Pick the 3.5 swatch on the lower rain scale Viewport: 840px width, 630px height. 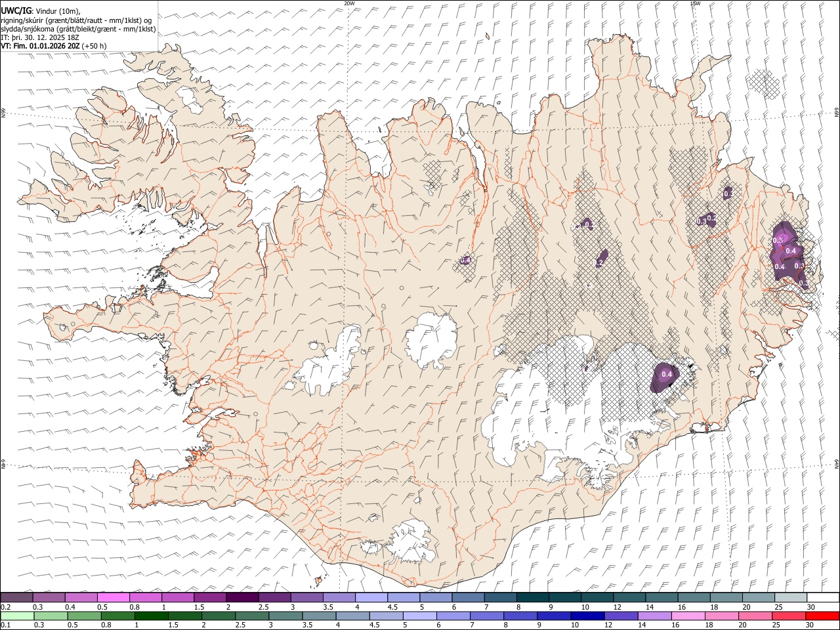pyautogui.click(x=318, y=616)
